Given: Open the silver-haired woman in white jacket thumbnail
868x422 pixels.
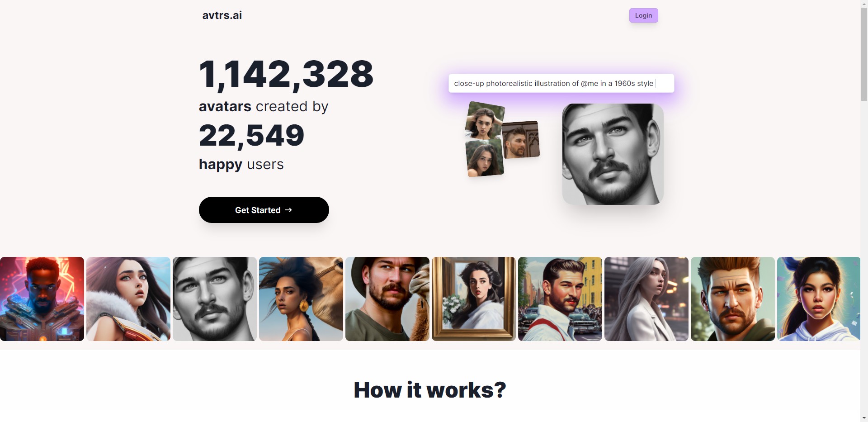Looking at the screenshot, I should click(646, 299).
